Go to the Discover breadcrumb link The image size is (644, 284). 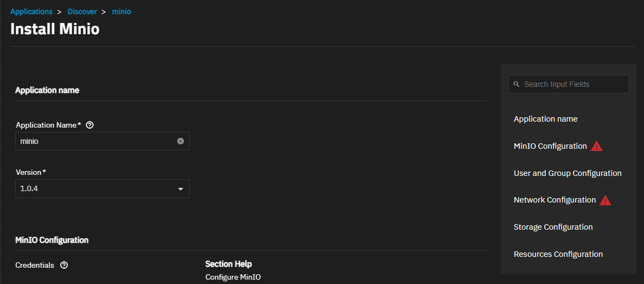coord(82,11)
